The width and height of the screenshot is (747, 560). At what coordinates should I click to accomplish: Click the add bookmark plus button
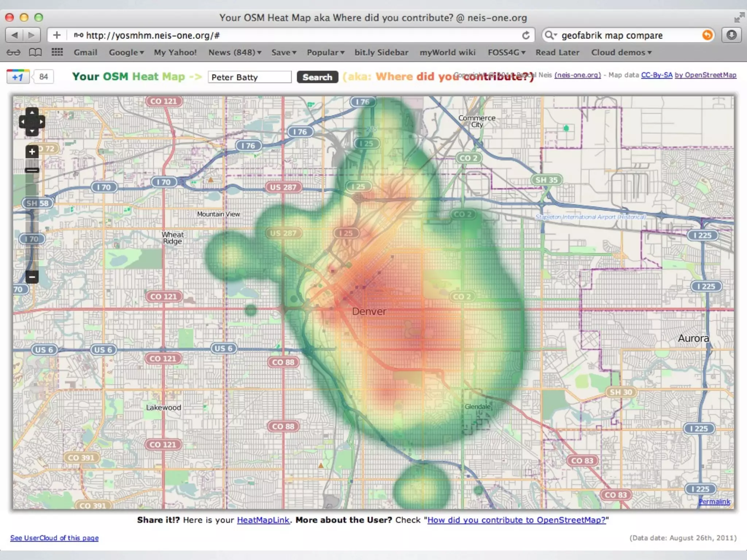tap(57, 35)
